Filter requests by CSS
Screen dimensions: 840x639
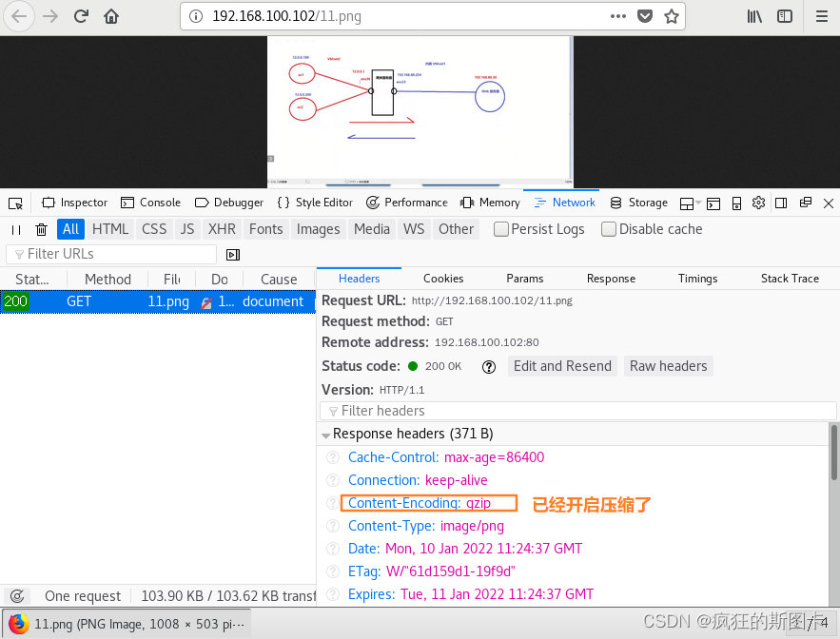click(x=154, y=229)
